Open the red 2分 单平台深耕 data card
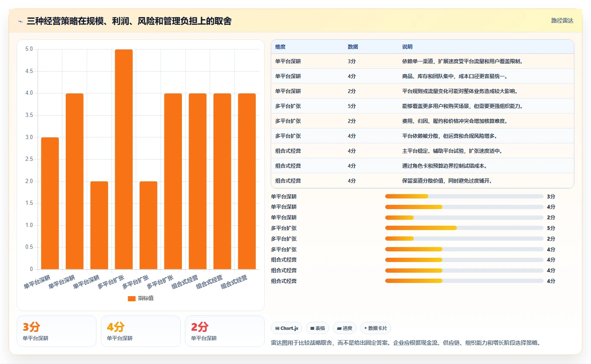Viewport: 591px width, 364px height. [x=225, y=331]
